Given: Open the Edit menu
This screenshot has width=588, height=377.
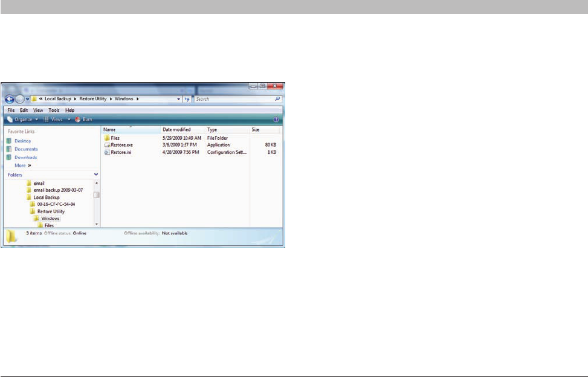Looking at the screenshot, I should (24, 110).
